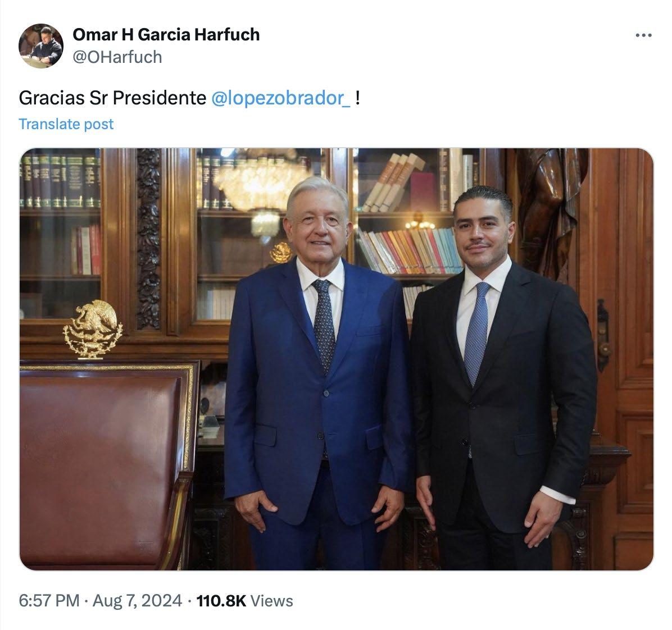672x630 pixels.
Task: Click the 6:57 PM timestamp
Action: point(49,600)
